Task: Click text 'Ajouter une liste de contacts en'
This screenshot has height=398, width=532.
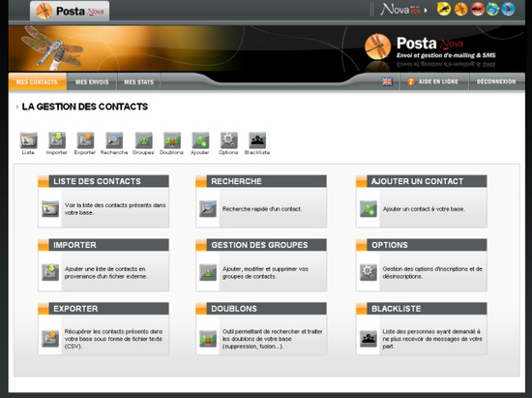Action: 104,269
